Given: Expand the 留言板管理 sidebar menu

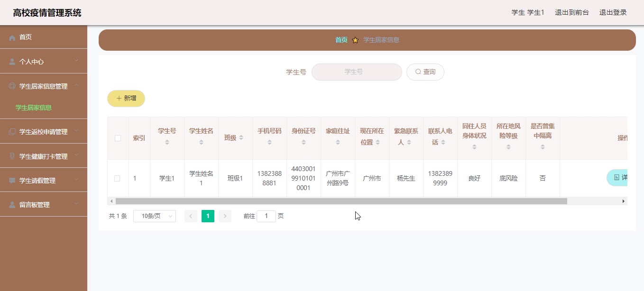Looking at the screenshot, I should [76, 205].
